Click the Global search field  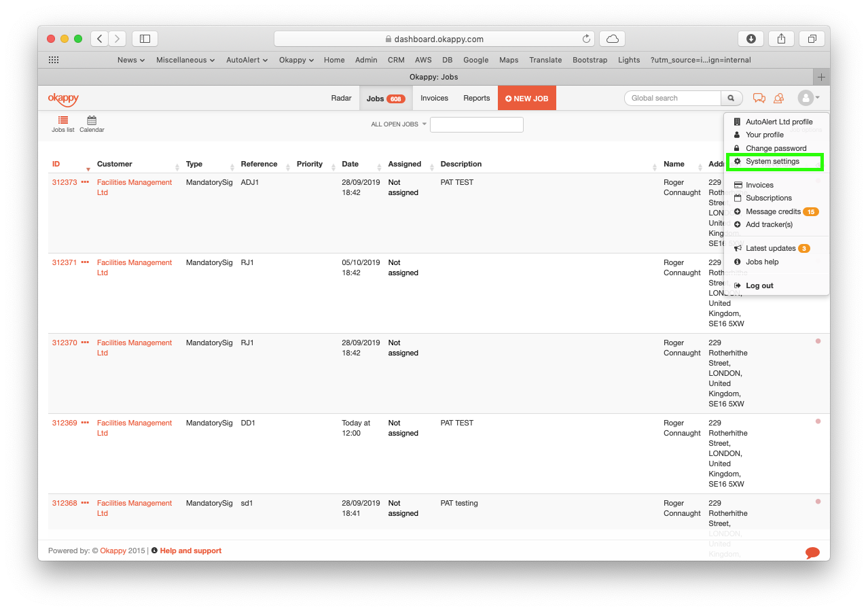pos(672,98)
